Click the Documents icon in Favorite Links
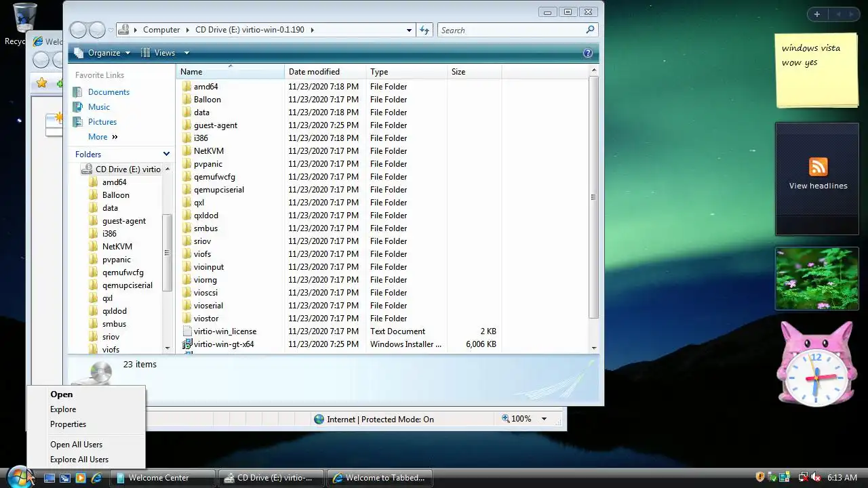The image size is (868, 488). click(x=79, y=92)
